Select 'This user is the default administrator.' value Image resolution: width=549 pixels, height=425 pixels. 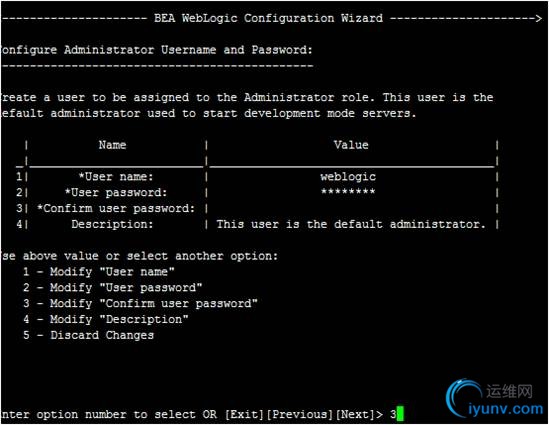351,224
